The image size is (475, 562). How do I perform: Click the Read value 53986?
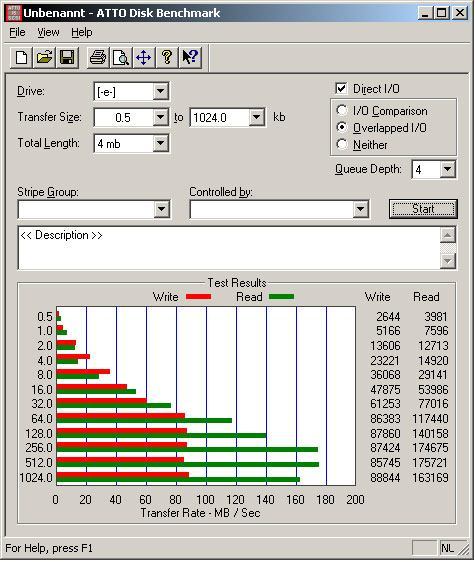433,390
